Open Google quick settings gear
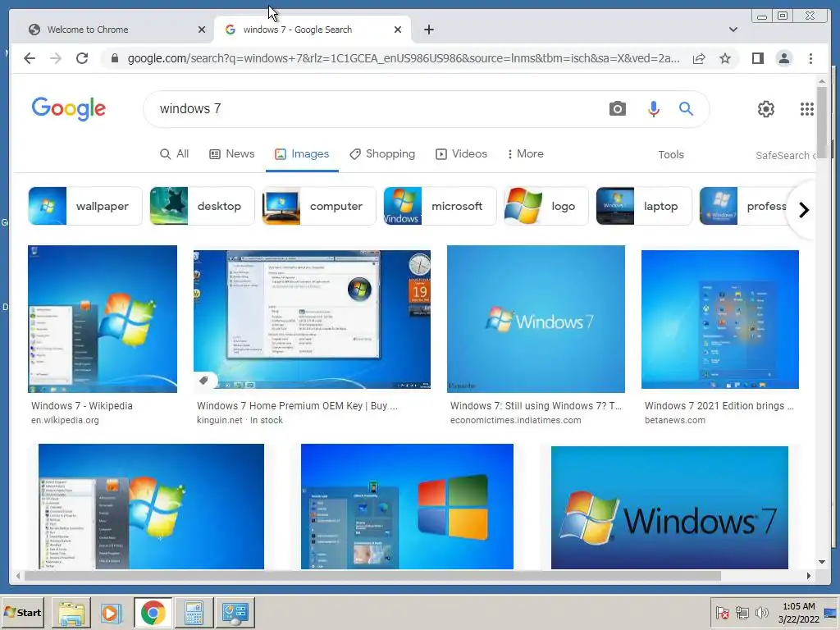 pos(766,109)
